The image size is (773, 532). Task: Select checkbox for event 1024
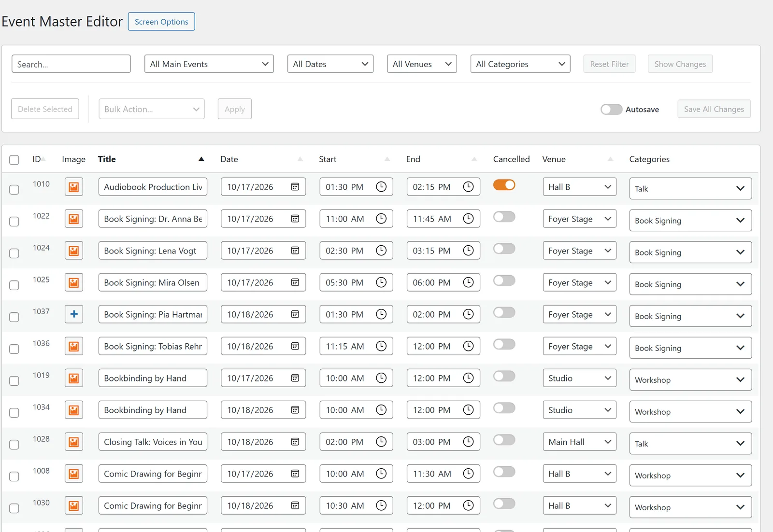pos(14,253)
